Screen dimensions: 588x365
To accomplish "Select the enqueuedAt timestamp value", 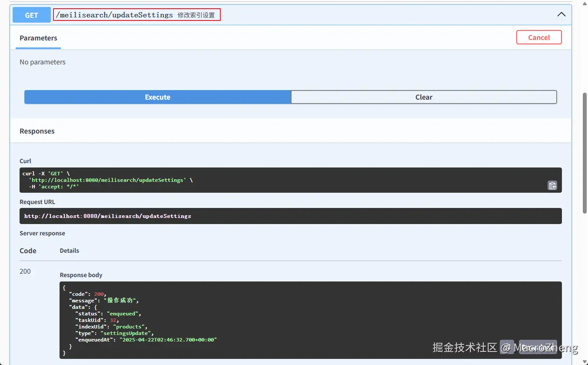I will tap(168, 340).
